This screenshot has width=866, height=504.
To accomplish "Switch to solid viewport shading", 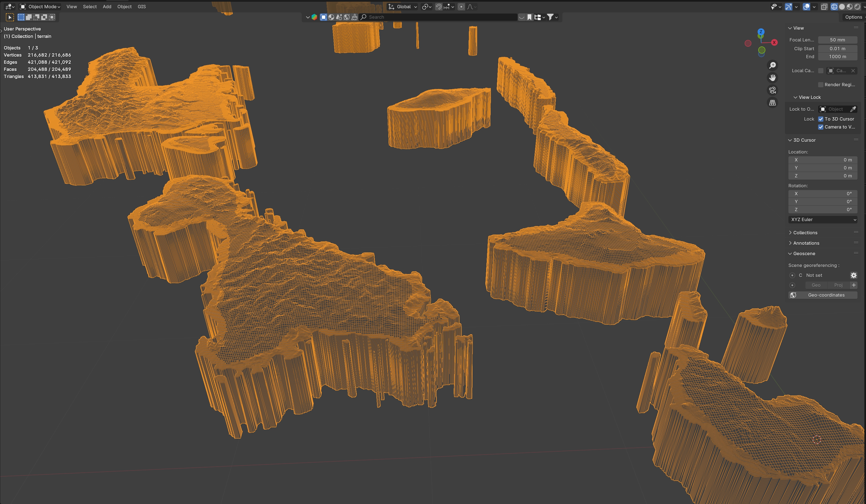I will coord(842,7).
